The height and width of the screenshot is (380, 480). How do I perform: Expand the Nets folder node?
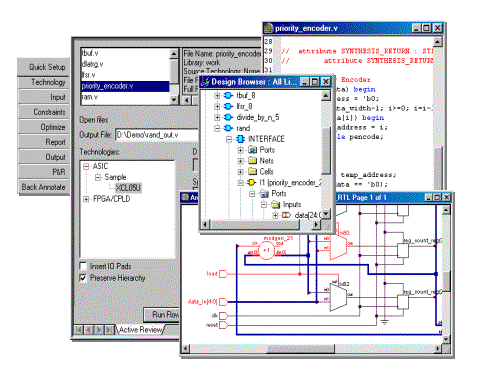click(240, 161)
